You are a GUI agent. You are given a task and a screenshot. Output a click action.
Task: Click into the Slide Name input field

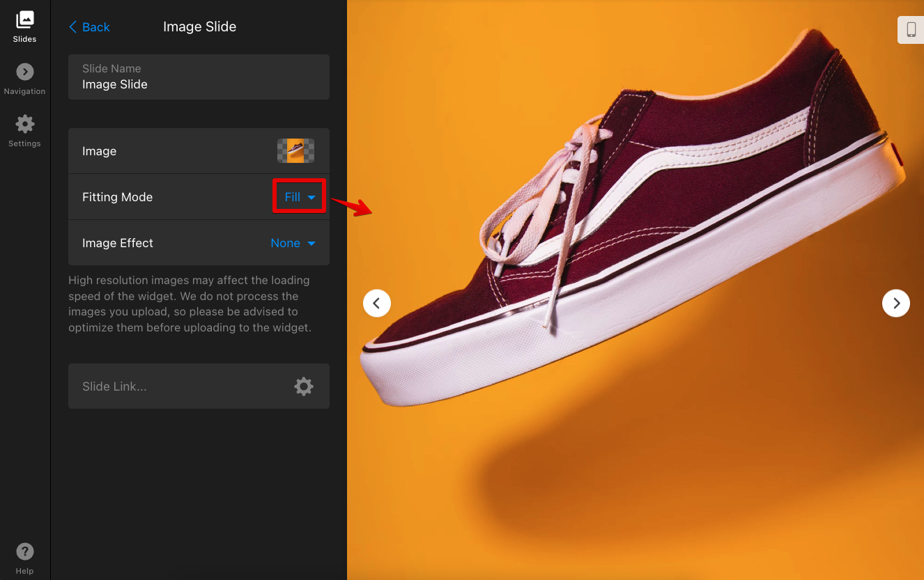[x=199, y=77]
